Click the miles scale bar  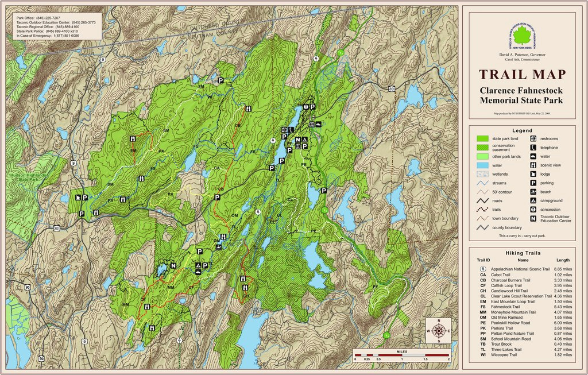coord(401,355)
